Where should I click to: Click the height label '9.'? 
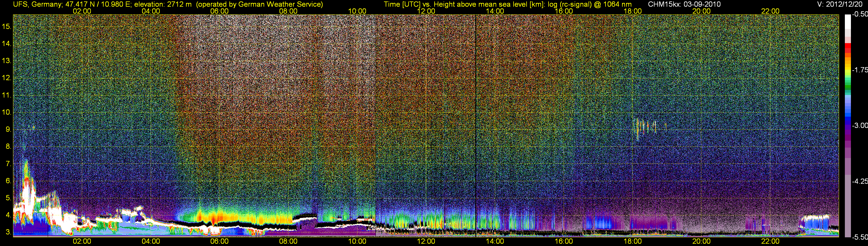(8, 129)
